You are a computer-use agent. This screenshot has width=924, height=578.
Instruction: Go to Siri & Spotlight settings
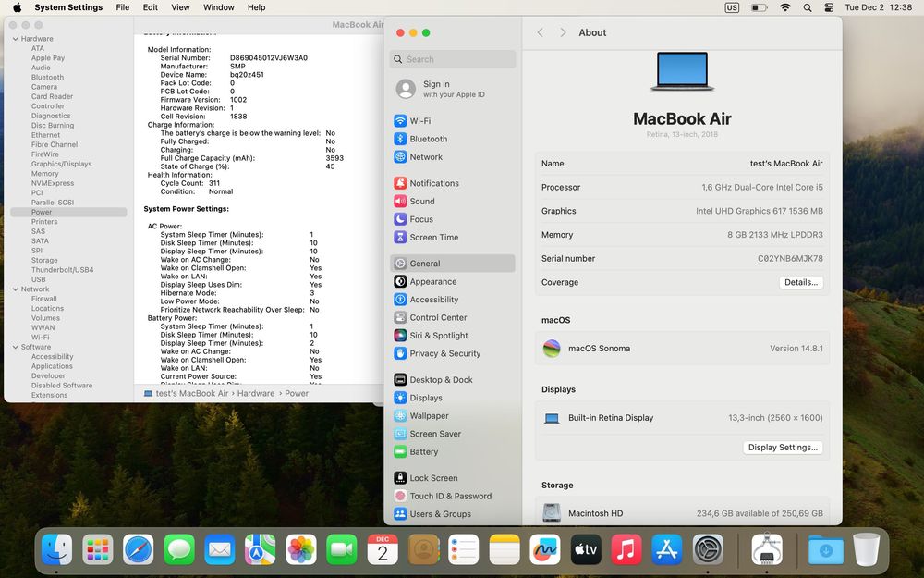click(x=452, y=336)
